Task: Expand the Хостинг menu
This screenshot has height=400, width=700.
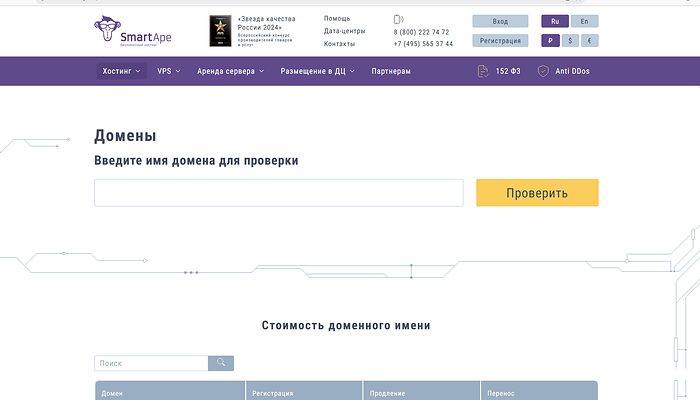Action: tap(121, 71)
